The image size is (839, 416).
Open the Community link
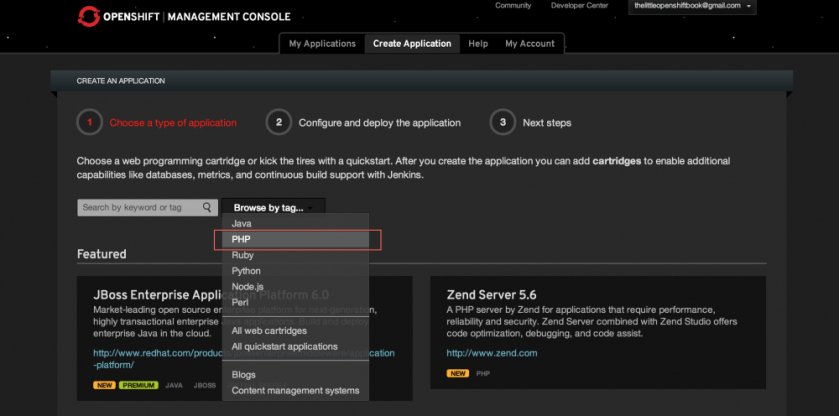[x=513, y=6]
